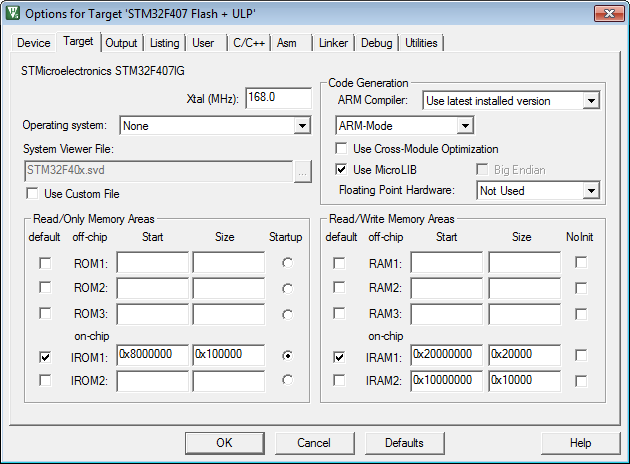The height and width of the screenshot is (464, 630).
Task: Select IROM1 Startup radio button
Action: 287,356
